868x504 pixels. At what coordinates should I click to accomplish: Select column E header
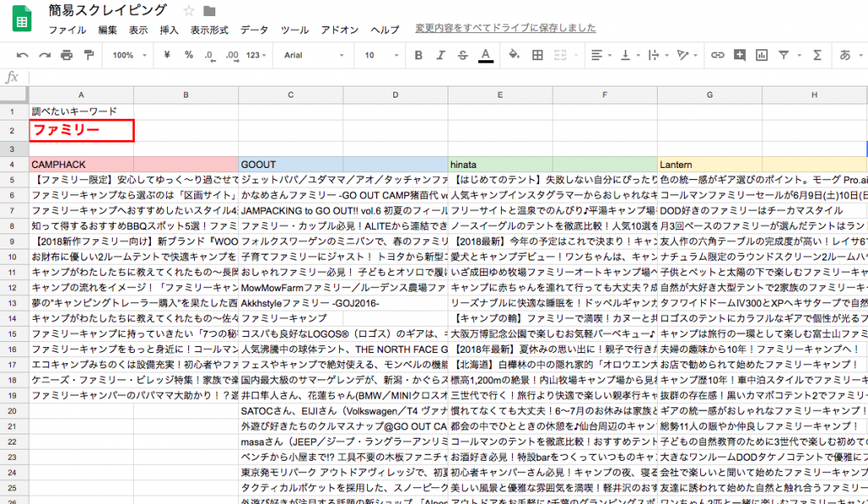pyautogui.click(x=500, y=95)
